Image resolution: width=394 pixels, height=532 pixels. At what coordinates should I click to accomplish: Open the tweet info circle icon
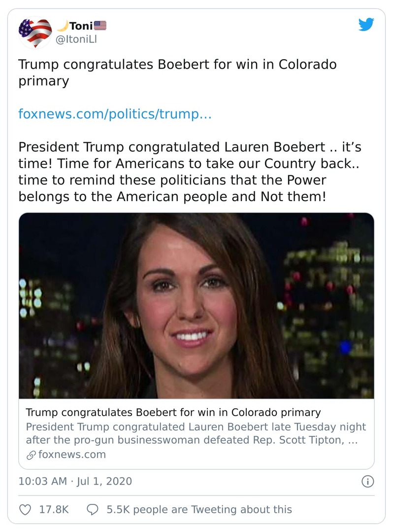pos(367,481)
